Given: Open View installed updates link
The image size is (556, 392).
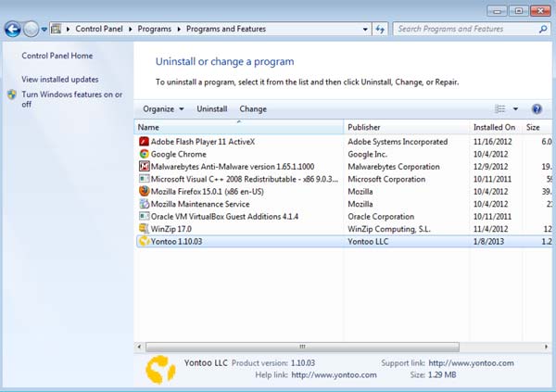Looking at the screenshot, I should pyautogui.click(x=60, y=79).
